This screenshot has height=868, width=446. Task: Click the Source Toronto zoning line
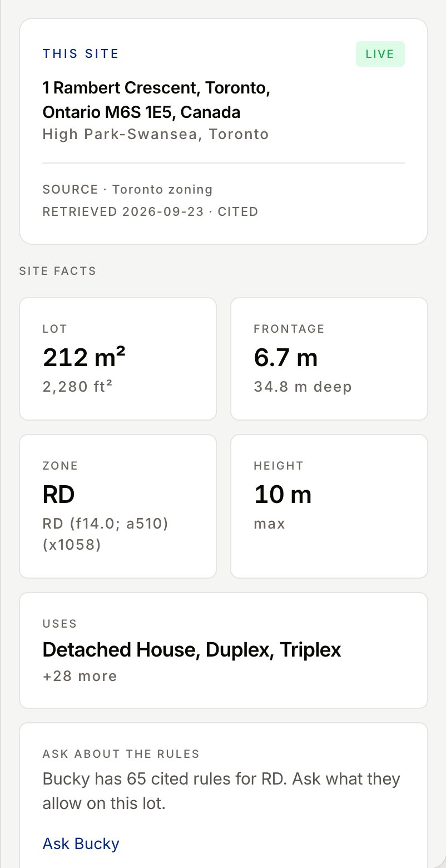click(x=127, y=189)
